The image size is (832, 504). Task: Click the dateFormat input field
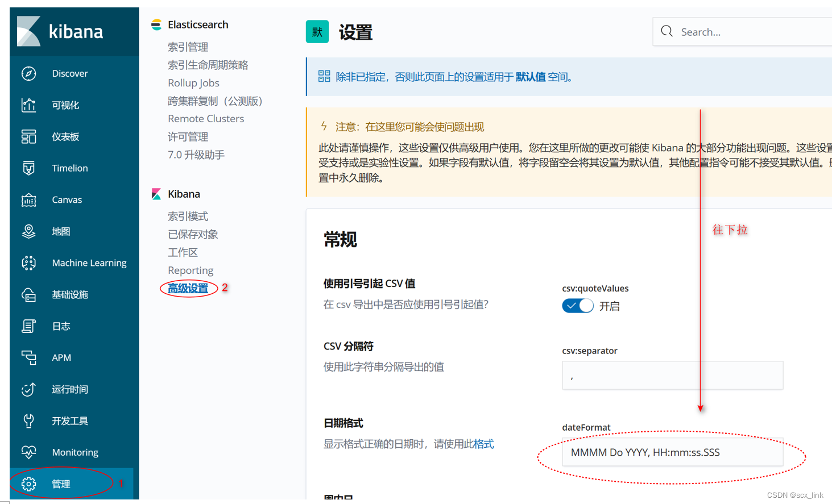[673, 452]
